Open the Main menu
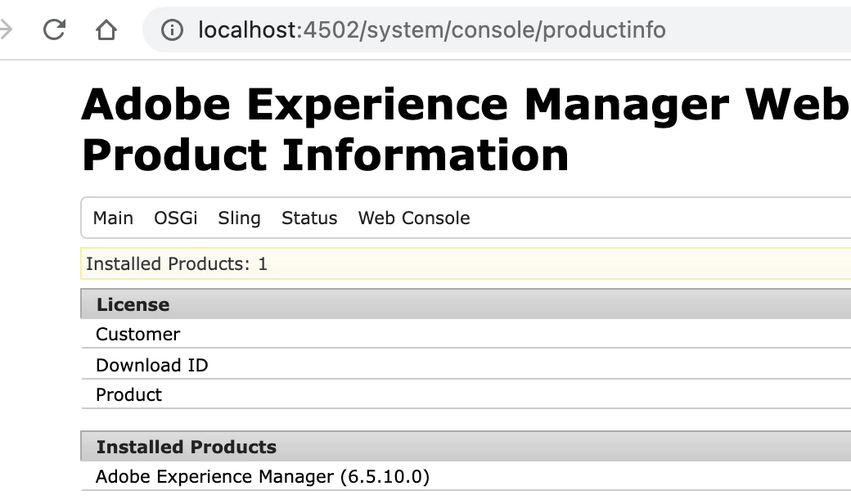 tap(113, 218)
